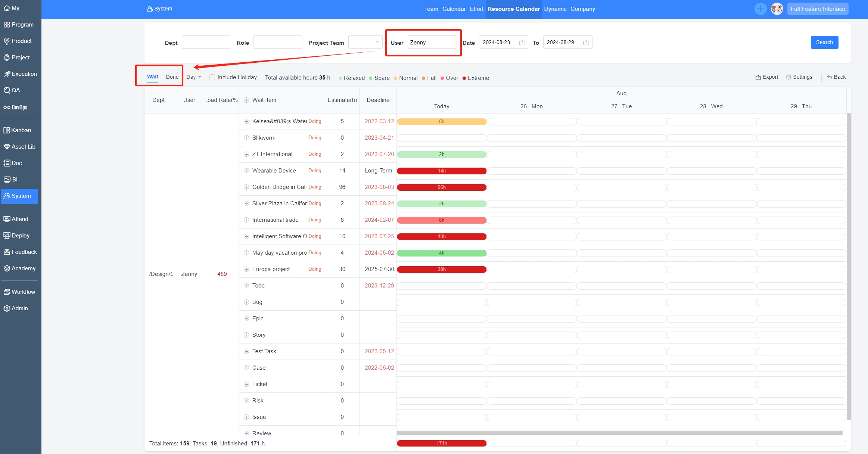Viewport: 868px width, 454px height.
Task: Open the Settings gear option
Action: point(799,77)
